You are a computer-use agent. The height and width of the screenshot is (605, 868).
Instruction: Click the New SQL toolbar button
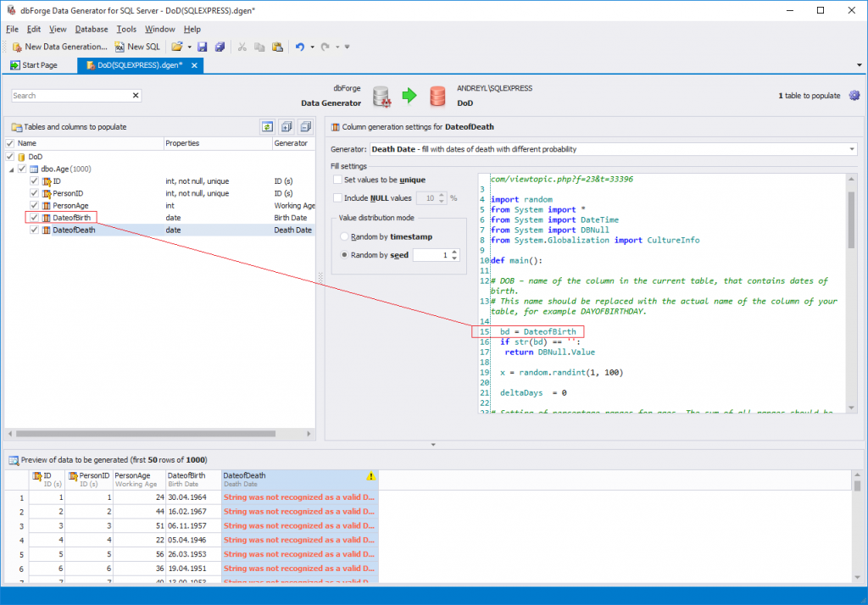click(137, 47)
